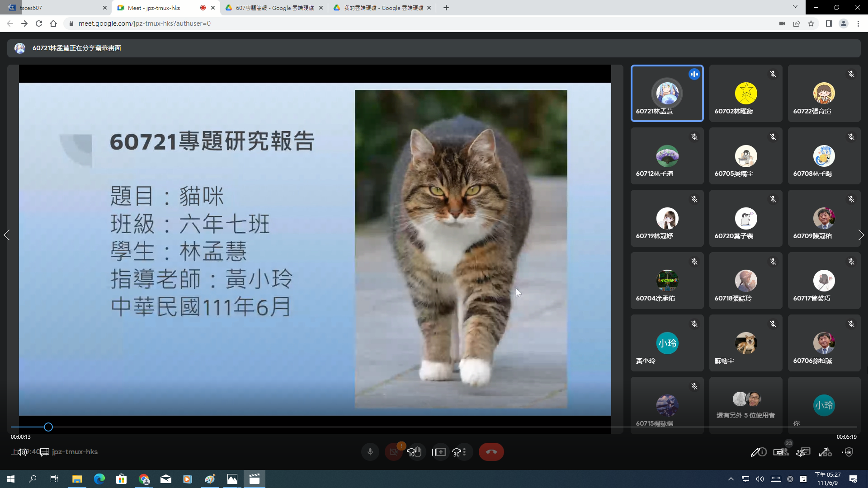Screen dimensions: 868x488
Task: Toggle video player volume speaker icon
Action: point(21,452)
